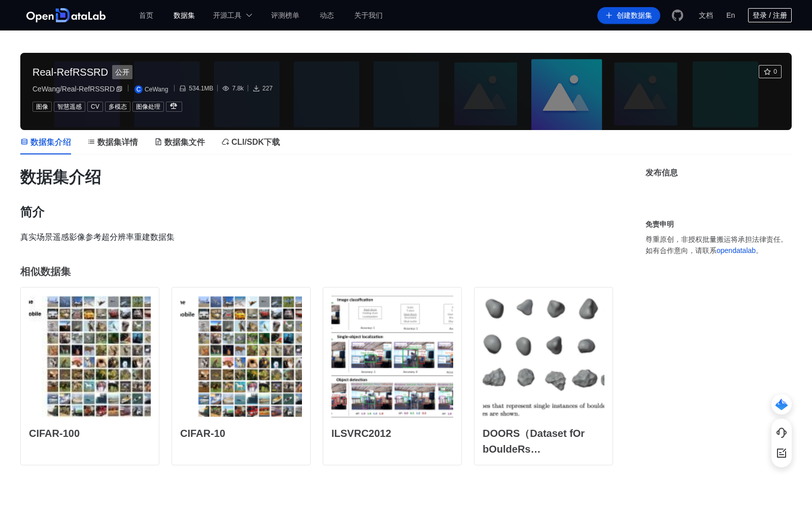The height and width of the screenshot is (508, 812).
Task: Open the CIFAR-10 dataset card thumbnail
Action: click(x=241, y=357)
